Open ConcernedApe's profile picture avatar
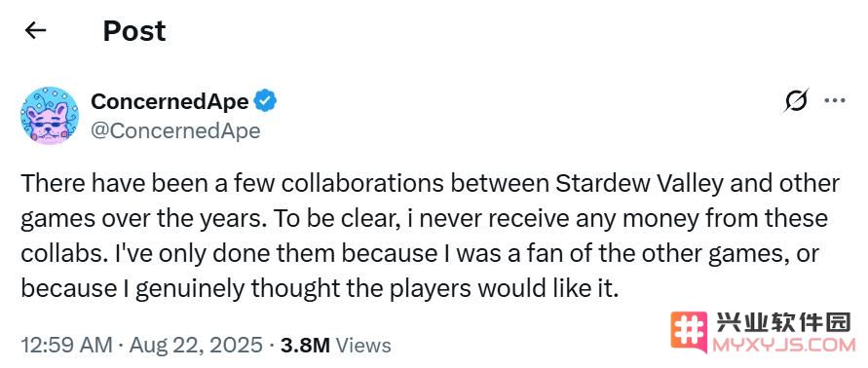The width and height of the screenshot is (868, 368). [50, 116]
